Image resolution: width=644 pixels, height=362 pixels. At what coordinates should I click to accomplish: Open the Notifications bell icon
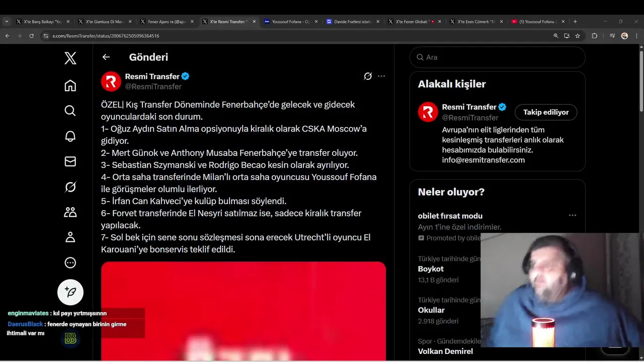click(x=70, y=136)
